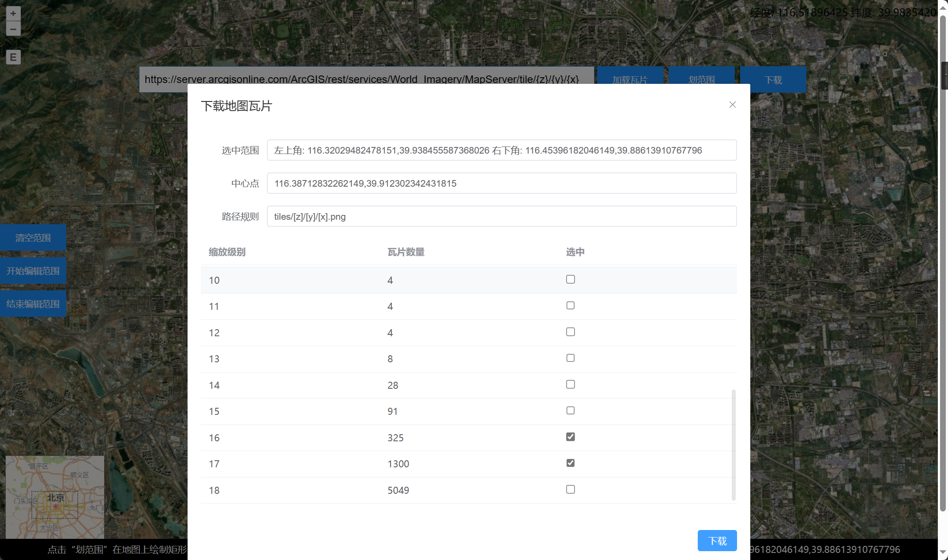Click the 清空范围 button
This screenshot has height=560, width=948.
33,237
